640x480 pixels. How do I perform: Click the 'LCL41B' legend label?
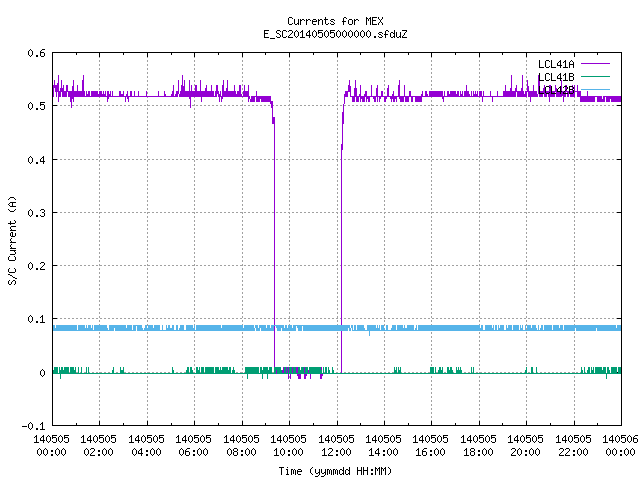[556, 77]
